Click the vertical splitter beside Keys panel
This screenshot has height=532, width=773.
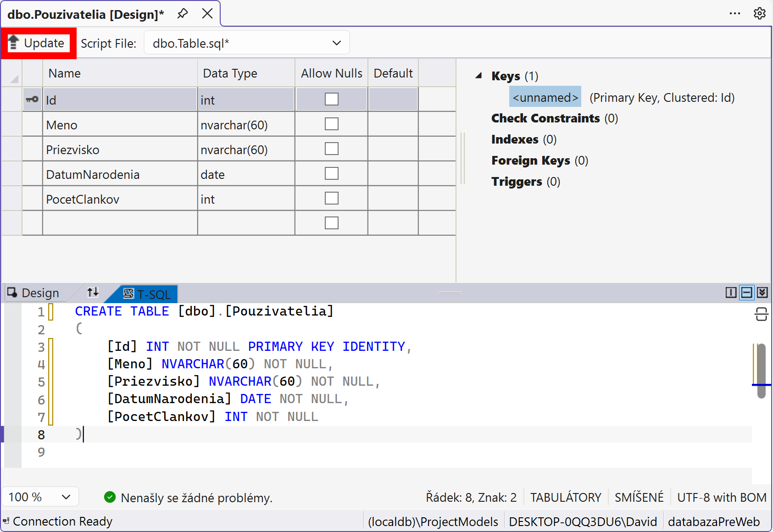[463, 158]
